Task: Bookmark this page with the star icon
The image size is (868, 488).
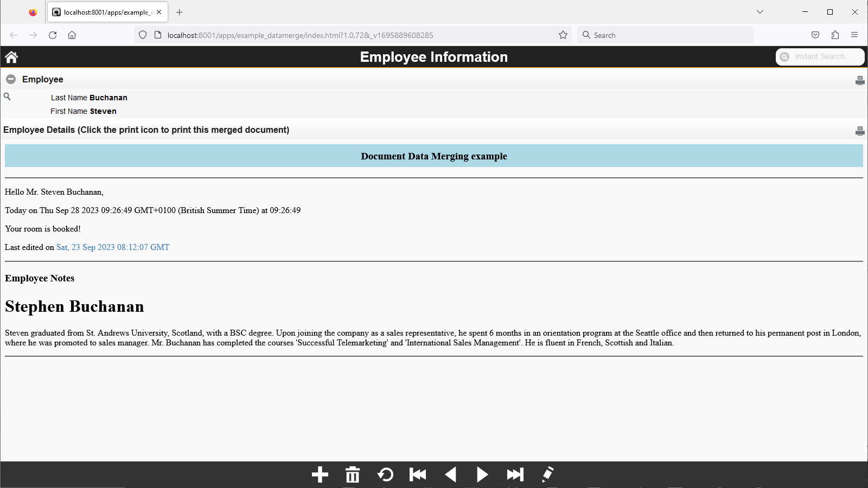Action: [563, 35]
